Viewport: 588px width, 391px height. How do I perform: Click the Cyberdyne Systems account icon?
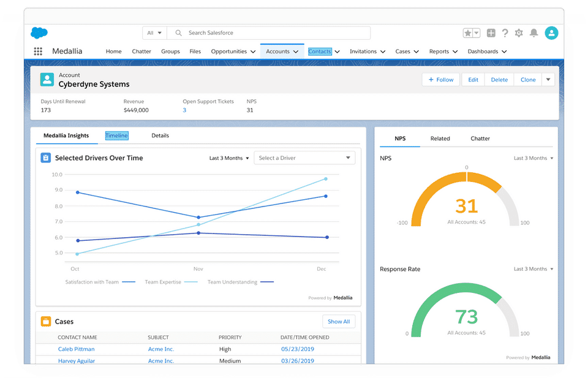[47, 80]
